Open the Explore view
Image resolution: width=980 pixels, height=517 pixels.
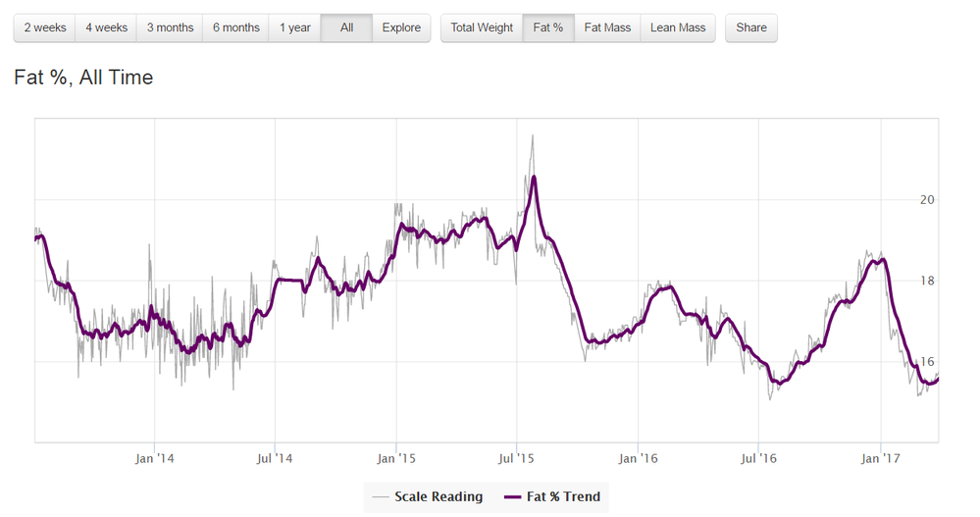[401, 27]
